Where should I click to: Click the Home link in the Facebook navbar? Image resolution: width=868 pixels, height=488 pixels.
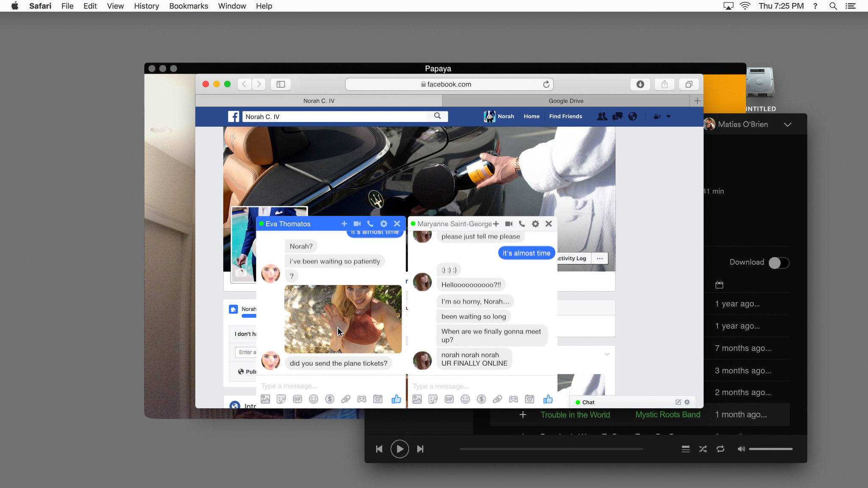531,116
